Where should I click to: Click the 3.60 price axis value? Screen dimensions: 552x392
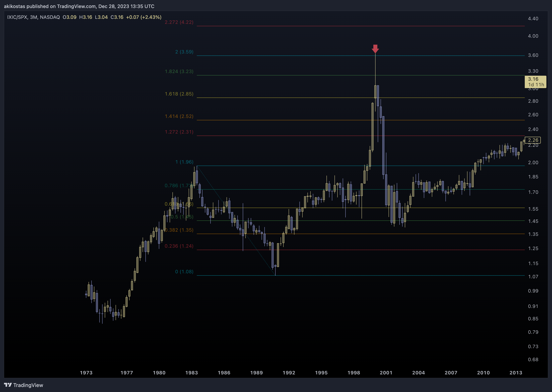point(533,55)
